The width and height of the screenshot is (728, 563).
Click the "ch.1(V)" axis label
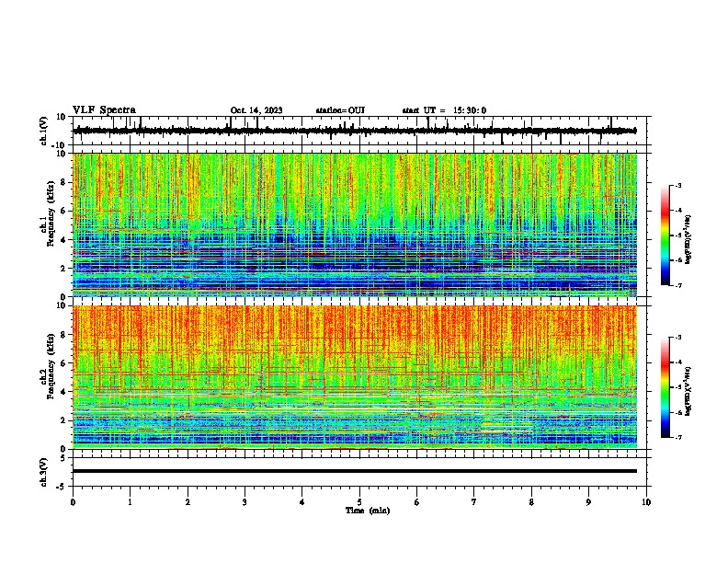(x=44, y=131)
